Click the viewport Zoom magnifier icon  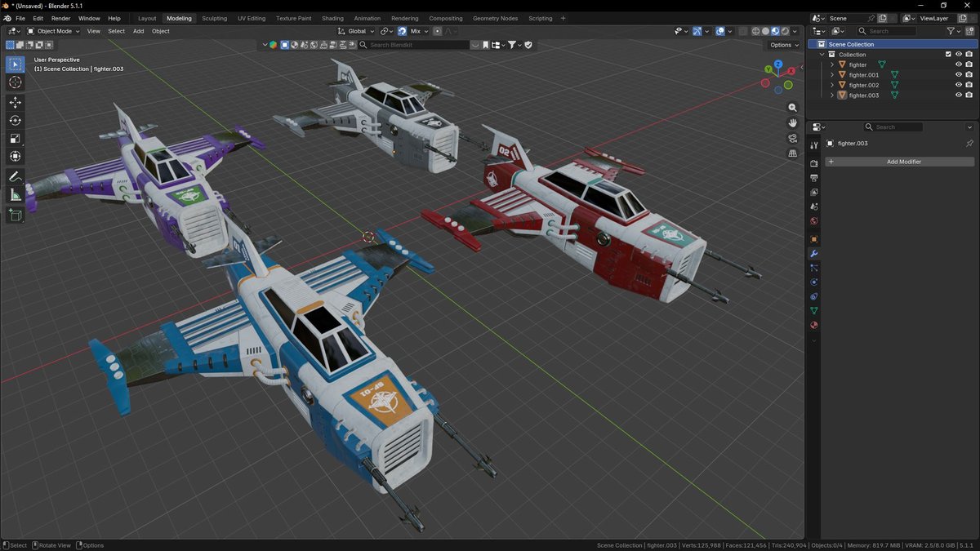point(792,108)
